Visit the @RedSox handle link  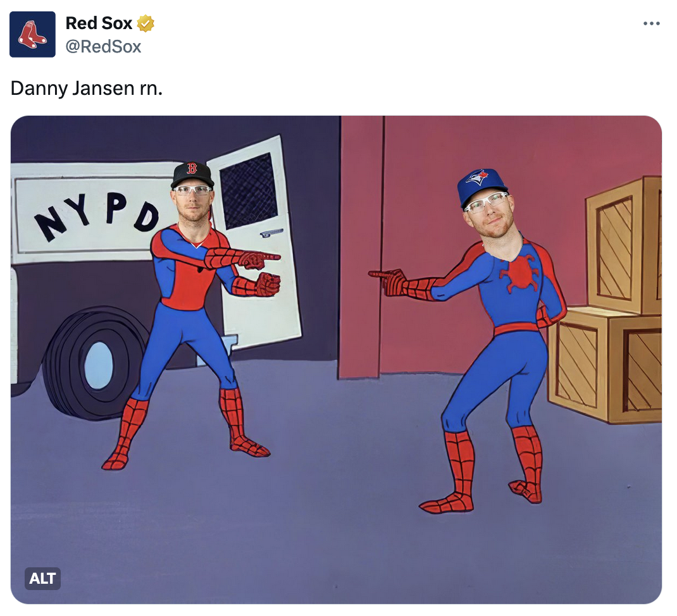coord(103,46)
